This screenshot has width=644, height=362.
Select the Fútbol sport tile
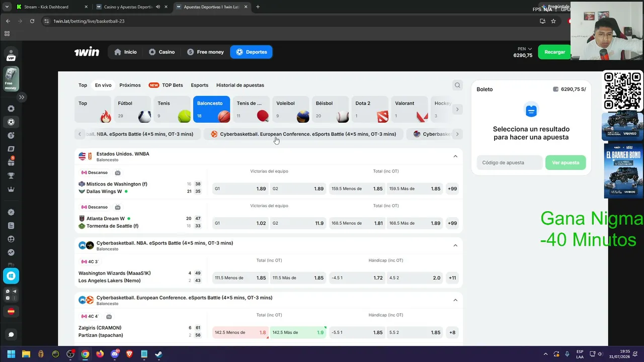click(132, 109)
